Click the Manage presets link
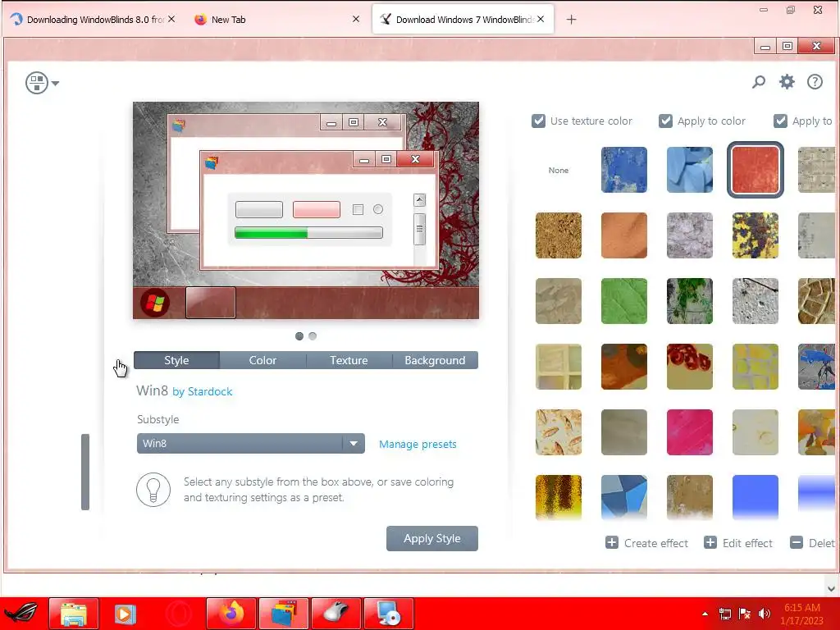Viewport: 840px width, 630px height. pos(418,444)
